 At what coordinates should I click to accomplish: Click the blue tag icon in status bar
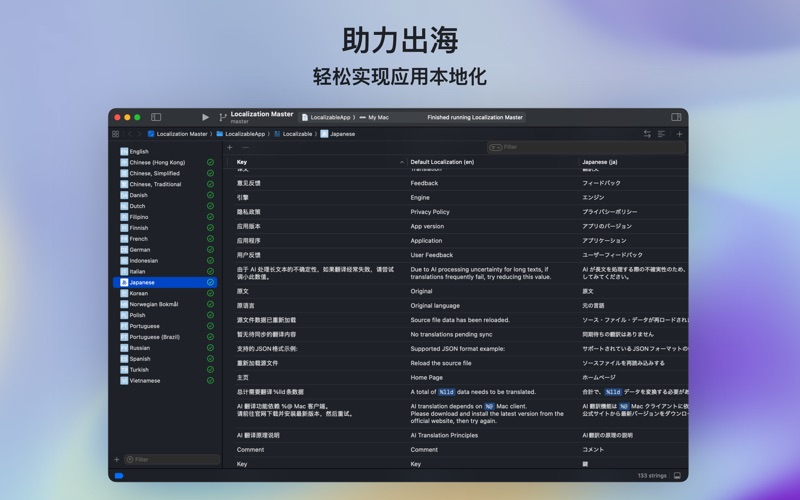pos(119,476)
